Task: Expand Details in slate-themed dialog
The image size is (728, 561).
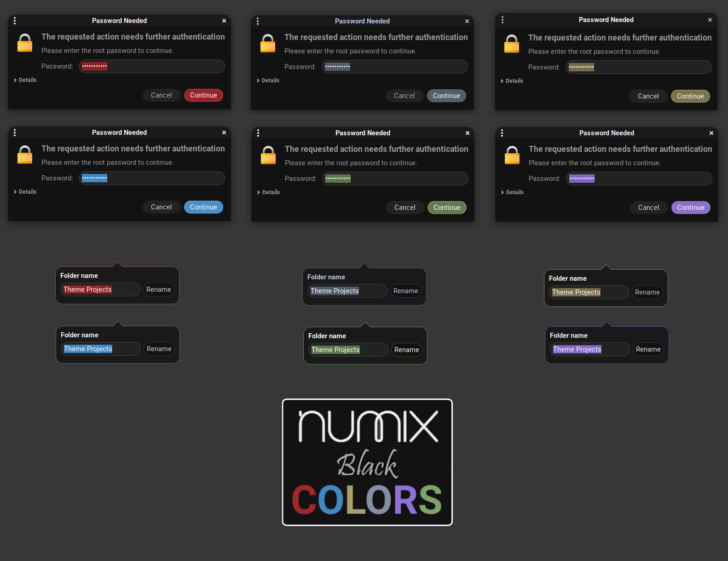Action: pyautogui.click(x=268, y=81)
